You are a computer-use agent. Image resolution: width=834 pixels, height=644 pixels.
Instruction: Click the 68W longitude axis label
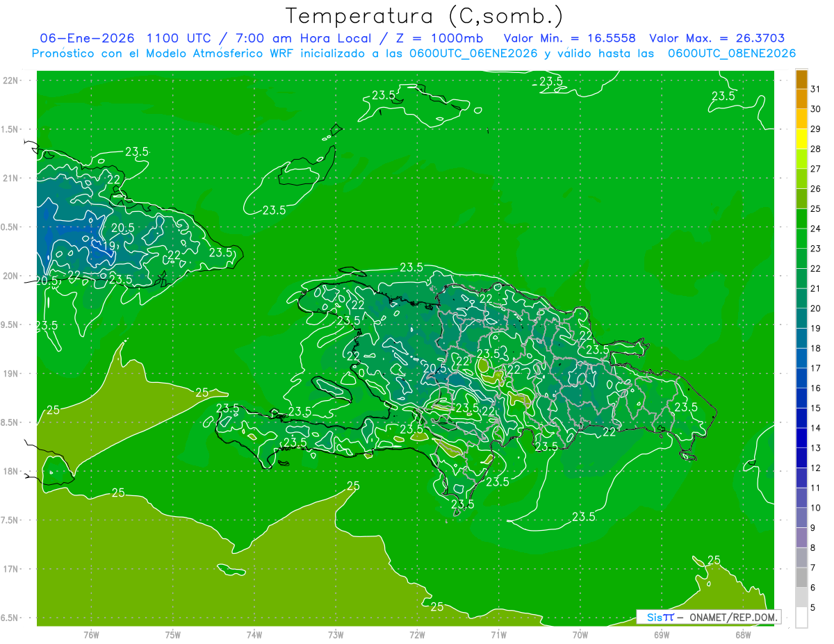tap(743, 635)
